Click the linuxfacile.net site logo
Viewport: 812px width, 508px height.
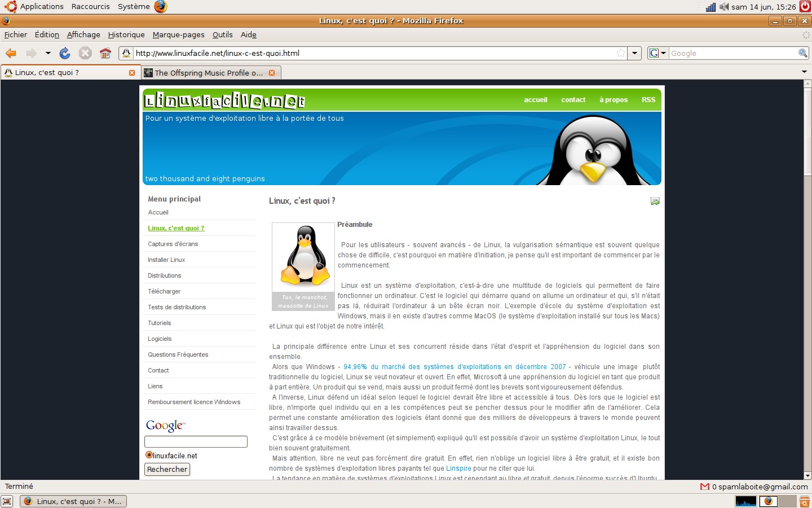pyautogui.click(x=224, y=100)
